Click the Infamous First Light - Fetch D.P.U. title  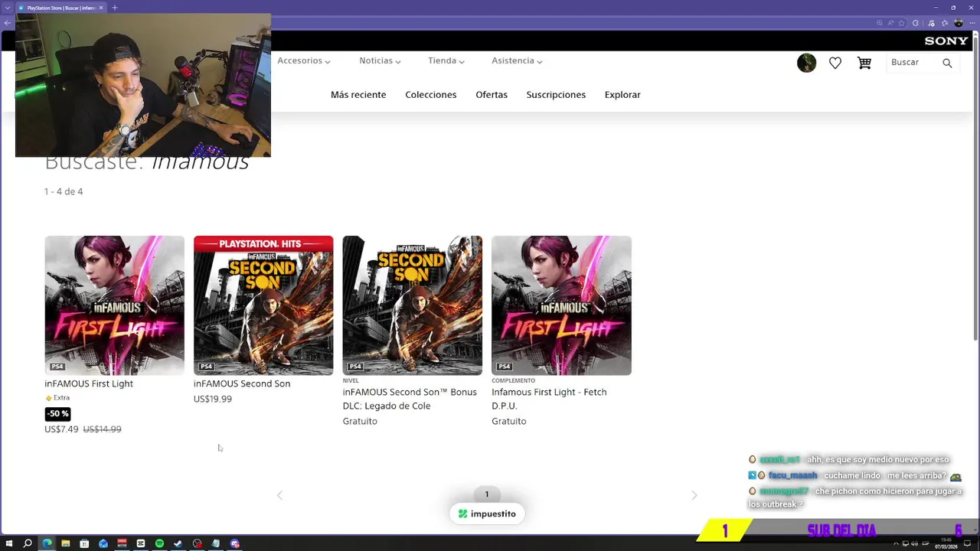click(x=549, y=399)
